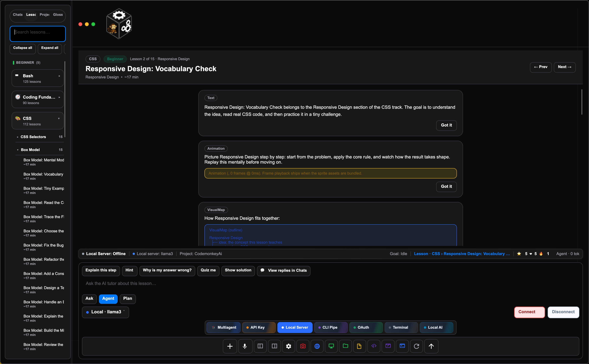Viewport: 589px width, 364px height.
Task: Go to previous lesson with Prev
Action: (x=541, y=67)
